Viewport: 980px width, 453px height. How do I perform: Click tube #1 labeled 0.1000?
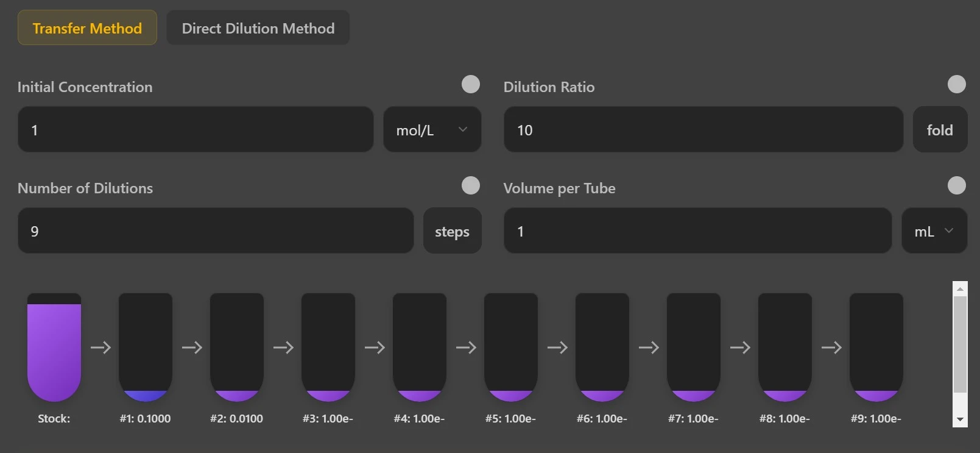point(145,348)
